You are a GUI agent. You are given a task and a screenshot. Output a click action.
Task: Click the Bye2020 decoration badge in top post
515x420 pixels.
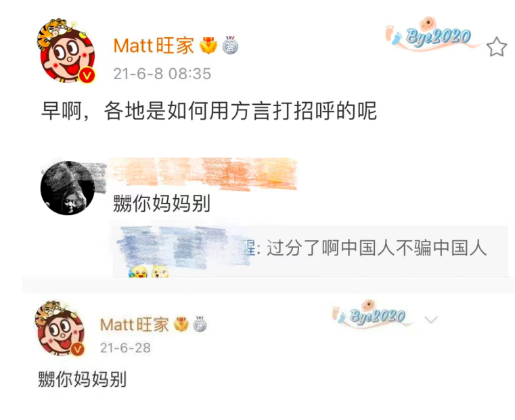pyautogui.click(x=433, y=35)
